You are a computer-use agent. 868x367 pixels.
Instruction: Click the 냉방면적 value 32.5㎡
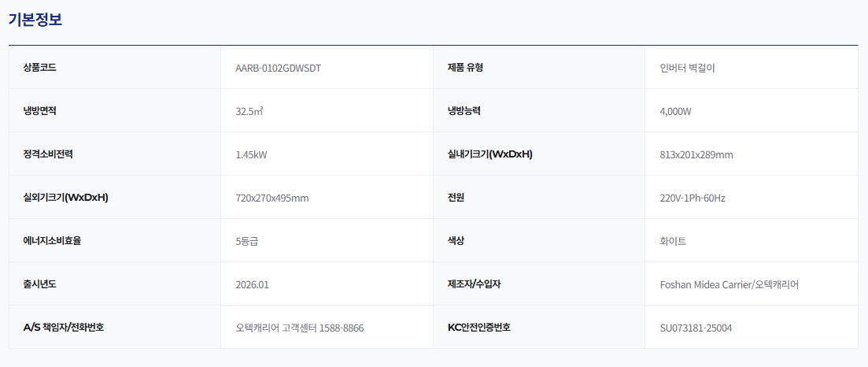coord(249,111)
